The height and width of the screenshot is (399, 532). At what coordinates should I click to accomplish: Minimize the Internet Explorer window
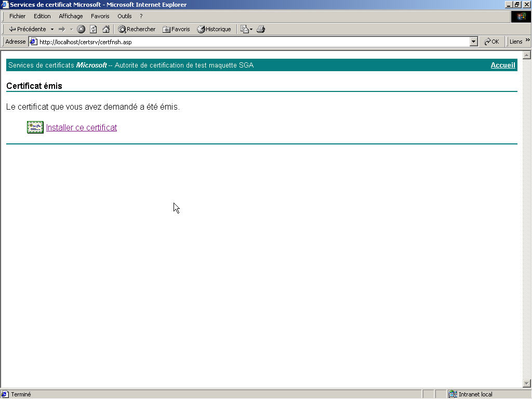coord(509,5)
